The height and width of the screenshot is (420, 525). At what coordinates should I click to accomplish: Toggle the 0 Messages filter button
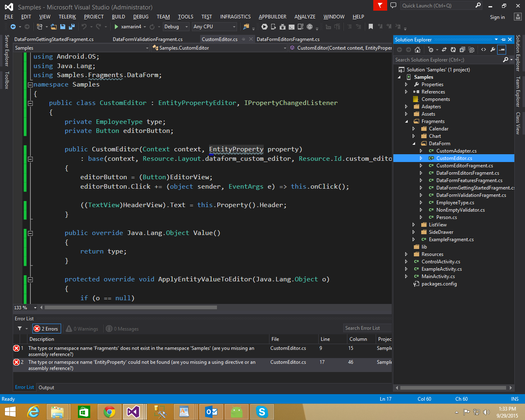coord(122,329)
